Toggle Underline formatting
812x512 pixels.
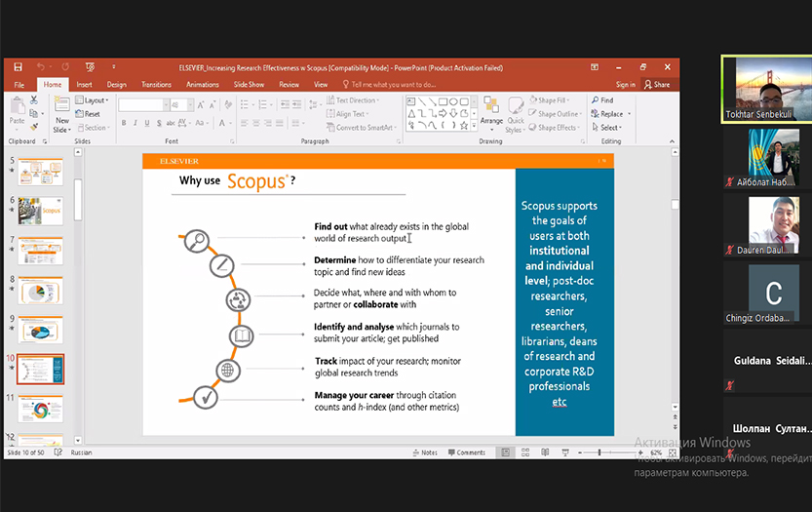[147, 123]
